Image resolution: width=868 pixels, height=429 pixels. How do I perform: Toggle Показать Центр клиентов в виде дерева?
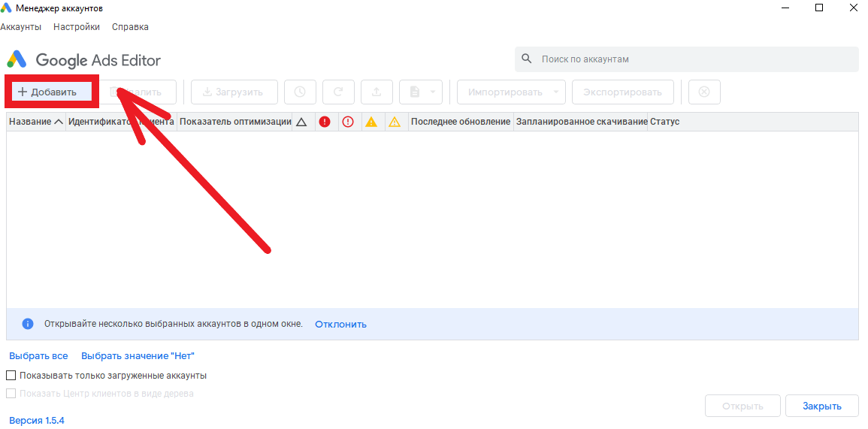(11, 394)
